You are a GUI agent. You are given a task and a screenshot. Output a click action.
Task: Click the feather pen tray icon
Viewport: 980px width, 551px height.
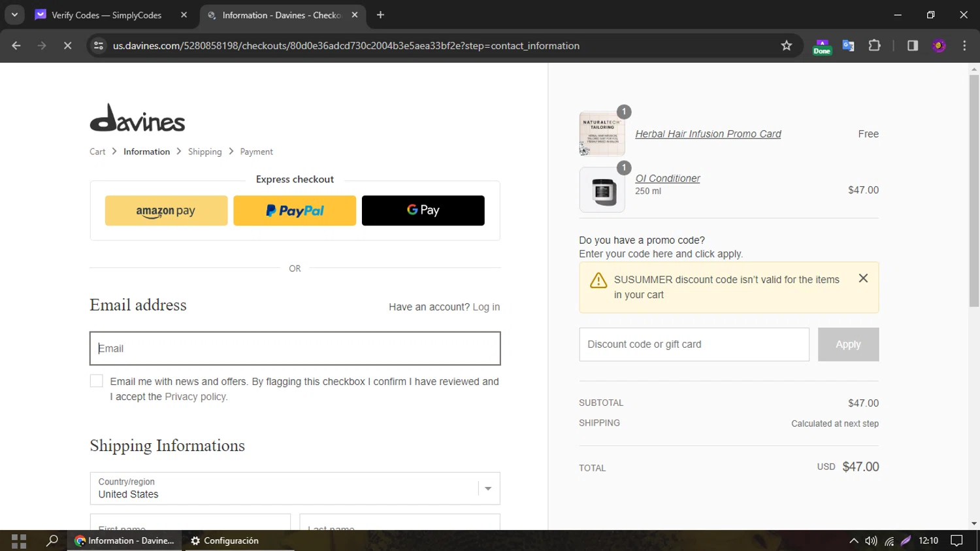click(906, 541)
